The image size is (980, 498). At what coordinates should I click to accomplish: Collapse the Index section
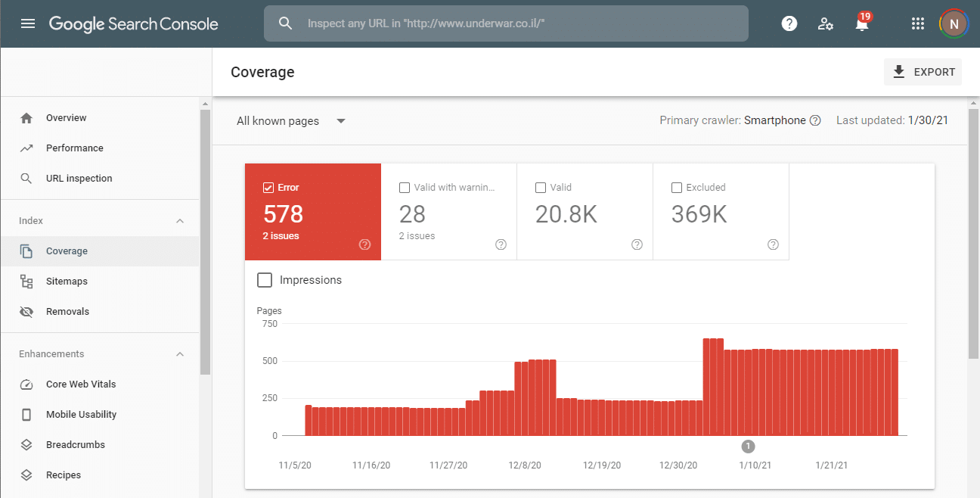[180, 221]
